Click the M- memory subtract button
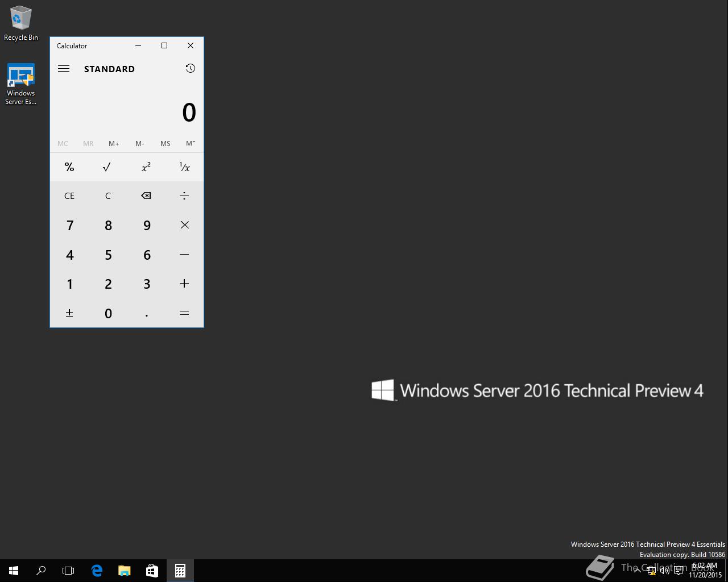 139,144
